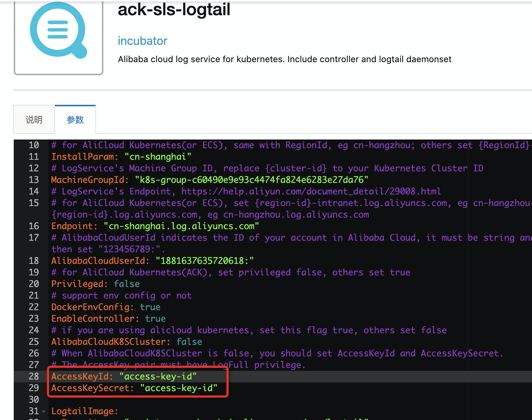The image size is (532, 420).
Task: Click the DockerEnvConfig: true line
Action: [106, 307]
